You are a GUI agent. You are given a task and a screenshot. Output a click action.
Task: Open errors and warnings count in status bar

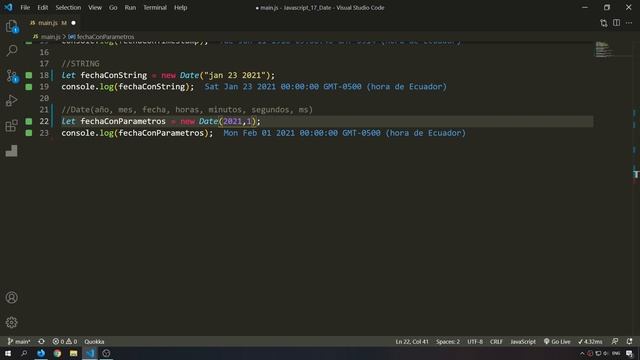pyautogui.click(x=64, y=342)
